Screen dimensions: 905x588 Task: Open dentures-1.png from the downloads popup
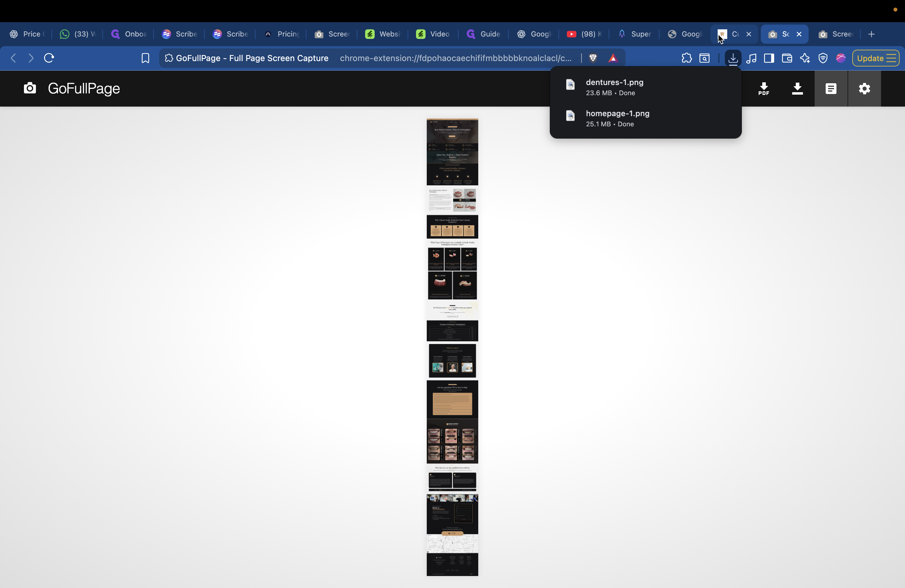click(614, 87)
